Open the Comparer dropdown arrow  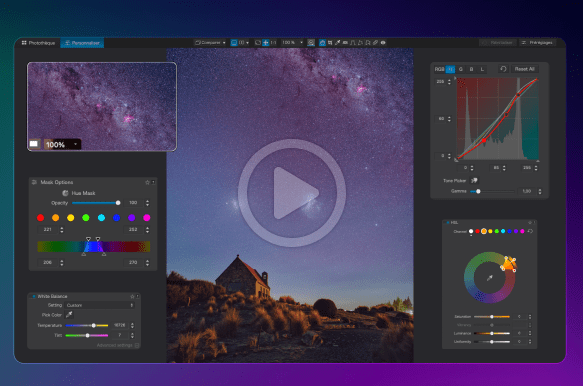(224, 43)
